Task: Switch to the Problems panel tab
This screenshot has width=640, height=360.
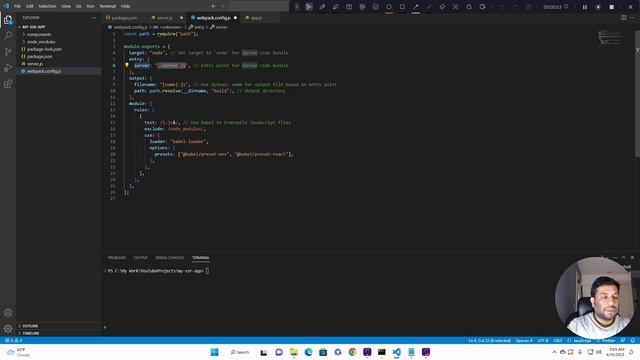Action: point(117,258)
